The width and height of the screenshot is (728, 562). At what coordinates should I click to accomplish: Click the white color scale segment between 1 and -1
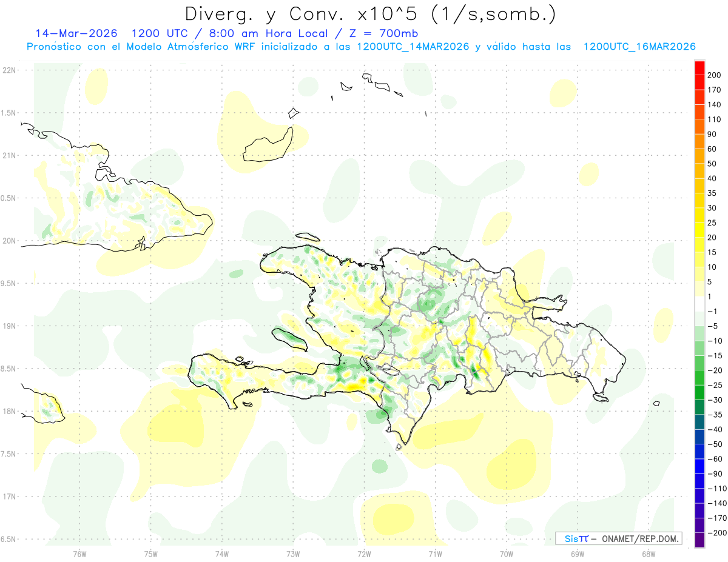[699, 304]
